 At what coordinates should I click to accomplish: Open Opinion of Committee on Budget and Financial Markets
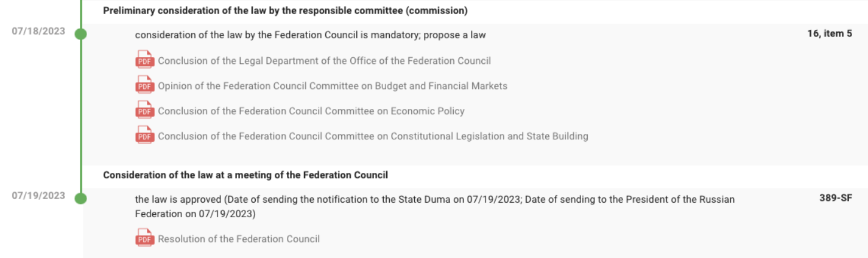333,86
